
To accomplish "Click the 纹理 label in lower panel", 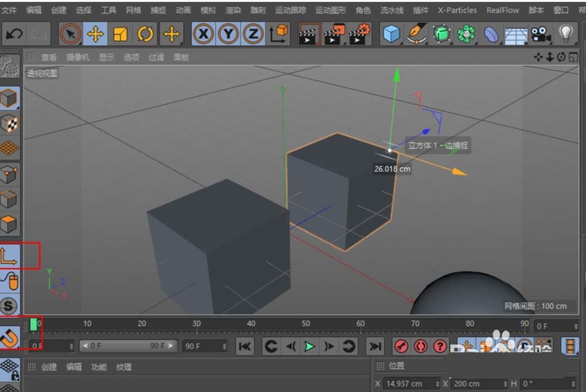I will (124, 367).
